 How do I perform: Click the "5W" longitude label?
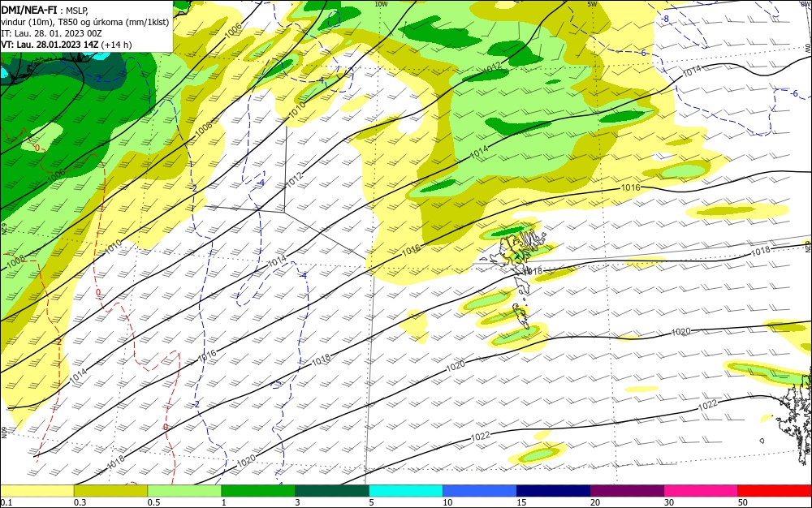coord(593,4)
